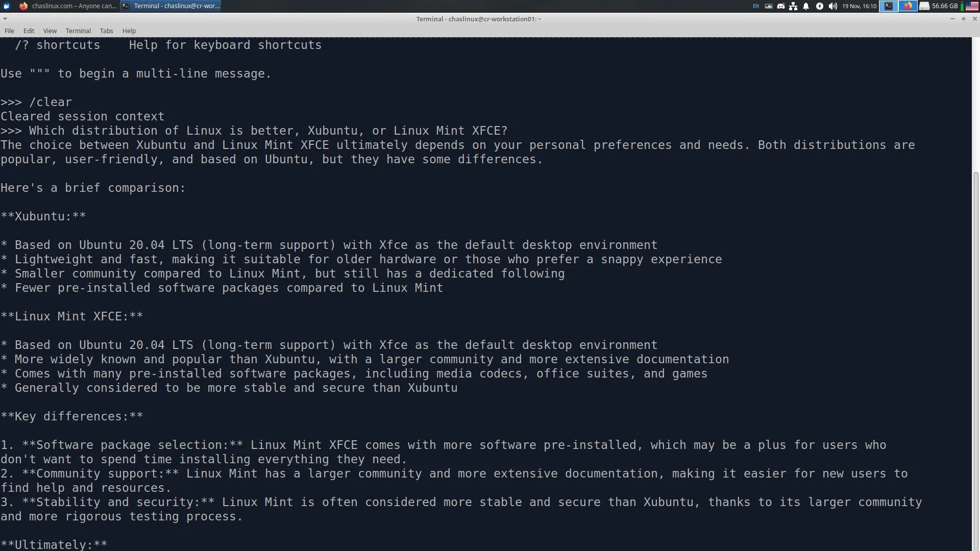Open the View menu
Screen dimensions: 980x551
tap(50, 31)
